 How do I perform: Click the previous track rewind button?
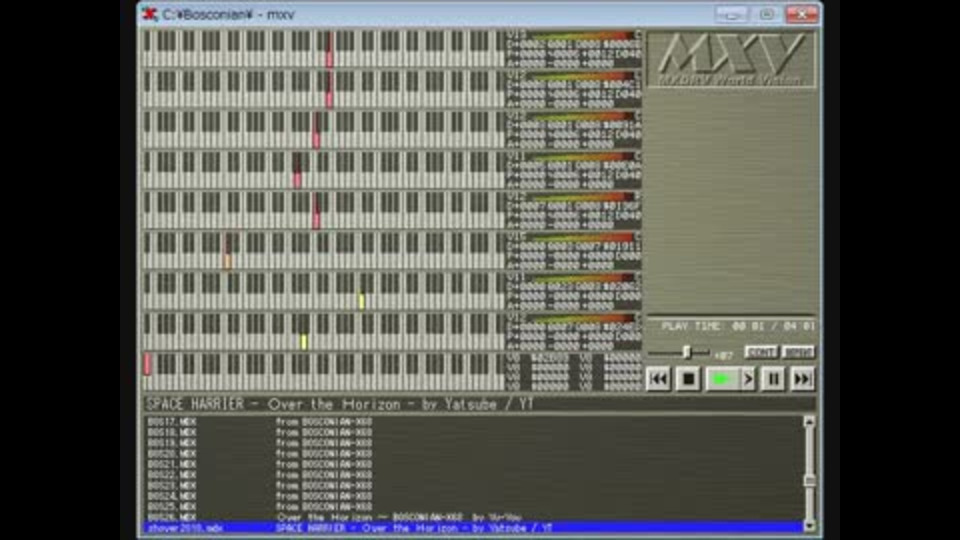(x=658, y=379)
